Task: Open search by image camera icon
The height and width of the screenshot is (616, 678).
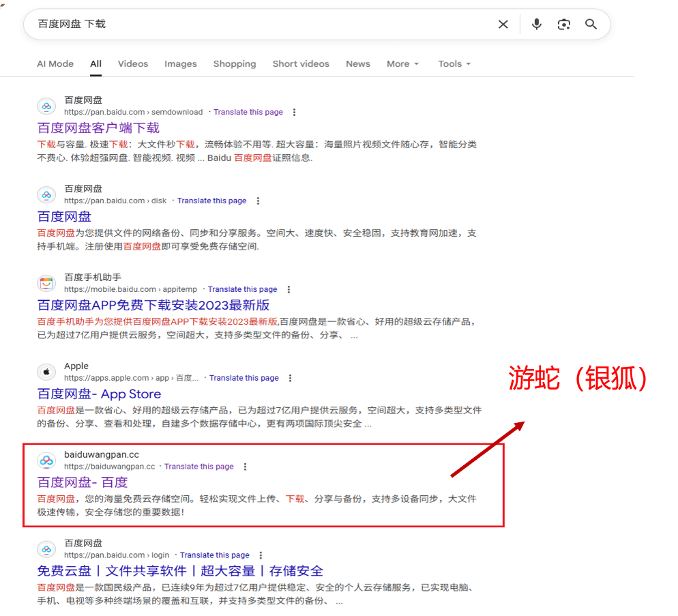Action: pyautogui.click(x=563, y=25)
